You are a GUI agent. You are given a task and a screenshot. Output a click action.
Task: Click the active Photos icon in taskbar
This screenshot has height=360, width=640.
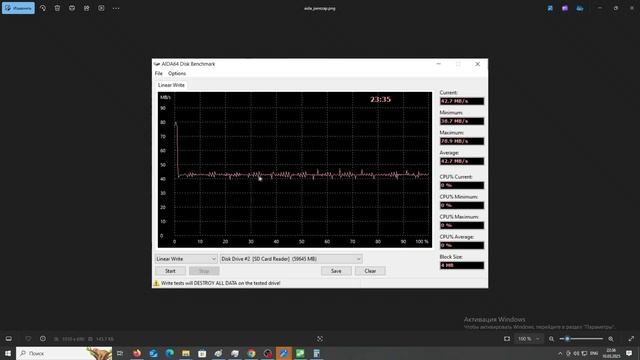coord(284,353)
